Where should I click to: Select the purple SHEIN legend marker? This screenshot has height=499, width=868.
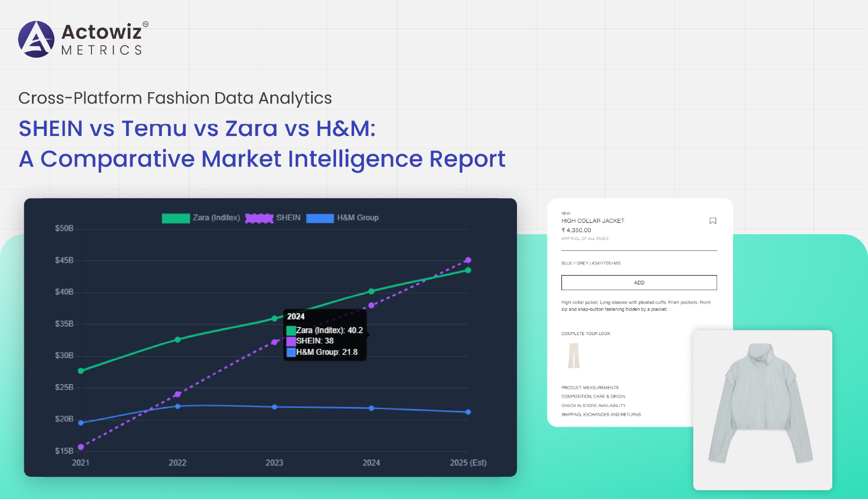point(260,218)
